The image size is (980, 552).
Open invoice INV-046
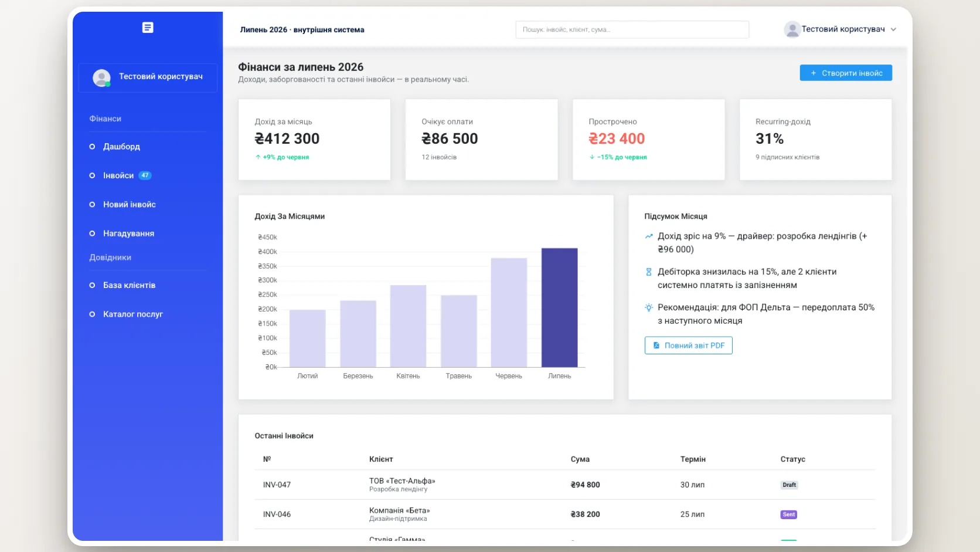coord(277,514)
